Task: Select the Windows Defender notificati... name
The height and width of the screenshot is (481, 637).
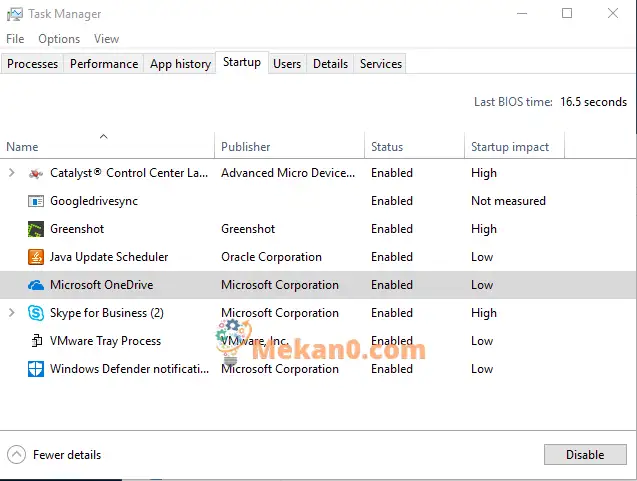Action: [x=129, y=369]
